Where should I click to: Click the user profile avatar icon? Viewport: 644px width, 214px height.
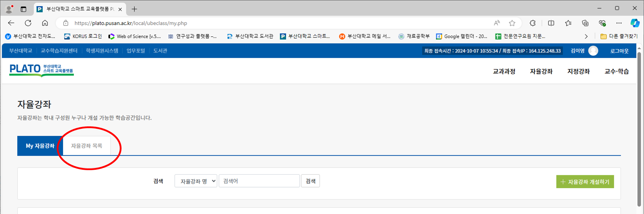click(593, 51)
